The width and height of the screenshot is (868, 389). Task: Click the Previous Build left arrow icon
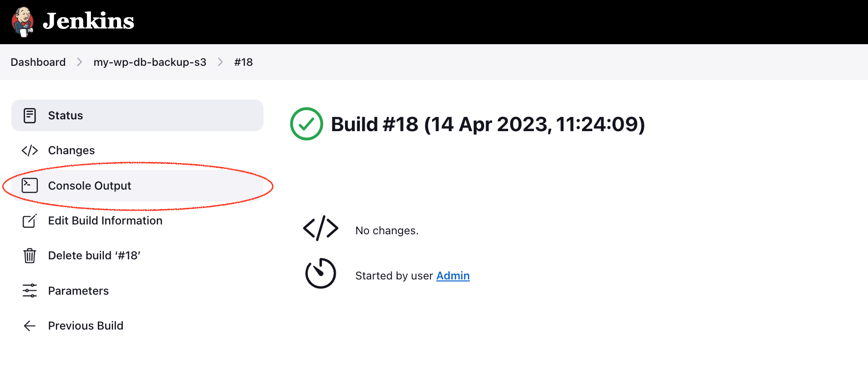click(x=29, y=326)
